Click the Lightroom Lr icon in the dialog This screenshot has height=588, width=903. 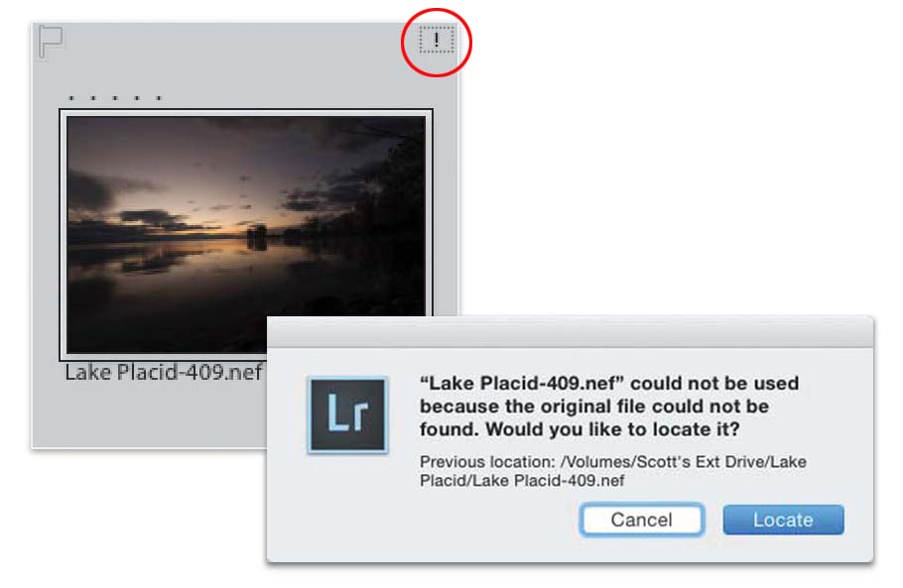[x=346, y=414]
